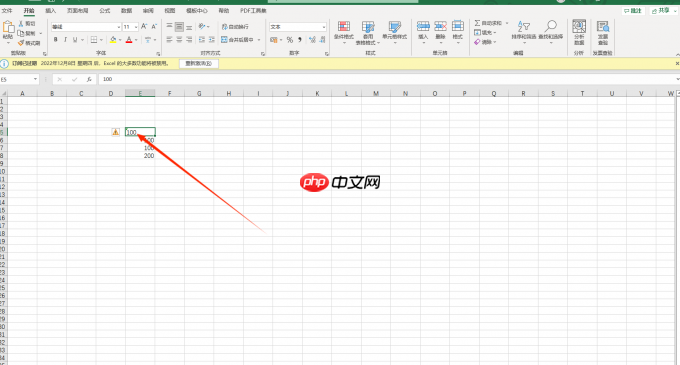Decrease font size with the smaller A icon
The width and height of the screenshot is (680, 365).
pyautogui.click(x=154, y=27)
